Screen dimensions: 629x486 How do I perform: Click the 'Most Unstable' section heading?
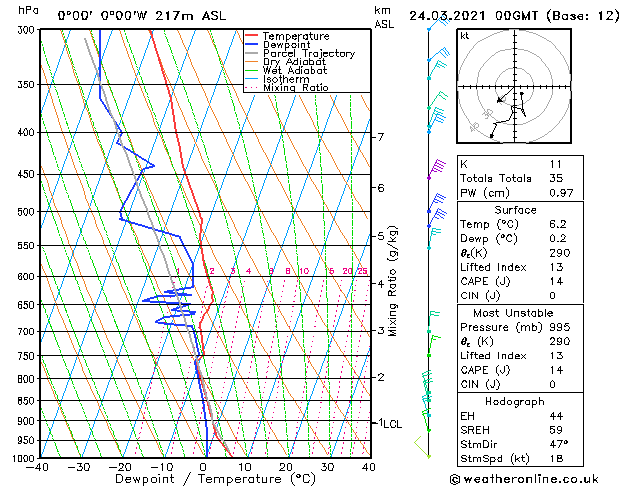click(513, 313)
